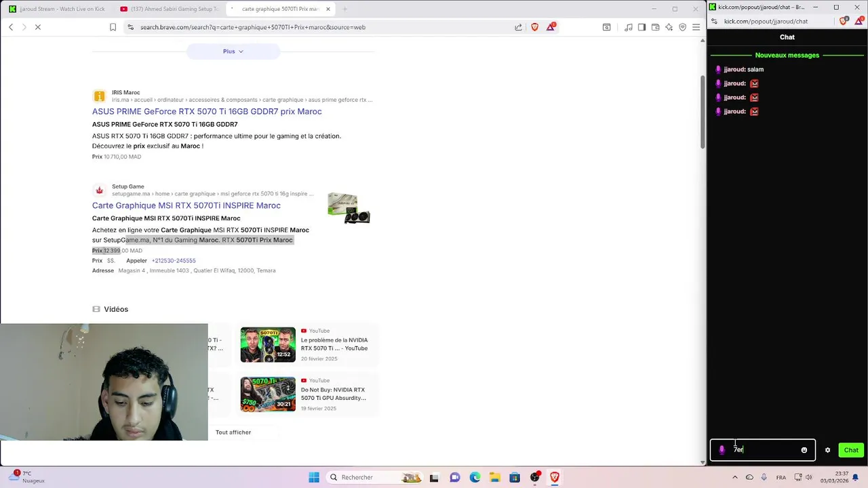Bookmark this page via bookmark icon
The width and height of the screenshot is (868, 488).
113,27
